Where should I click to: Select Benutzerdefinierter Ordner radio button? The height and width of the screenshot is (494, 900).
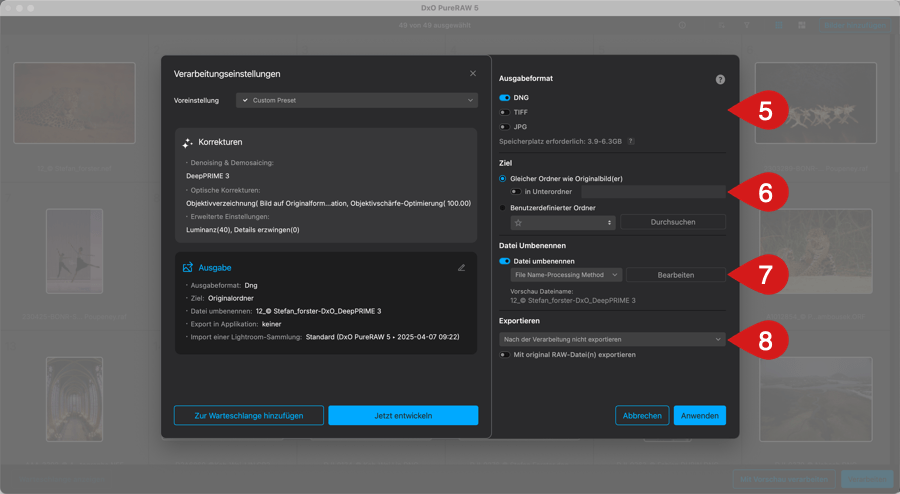point(503,208)
